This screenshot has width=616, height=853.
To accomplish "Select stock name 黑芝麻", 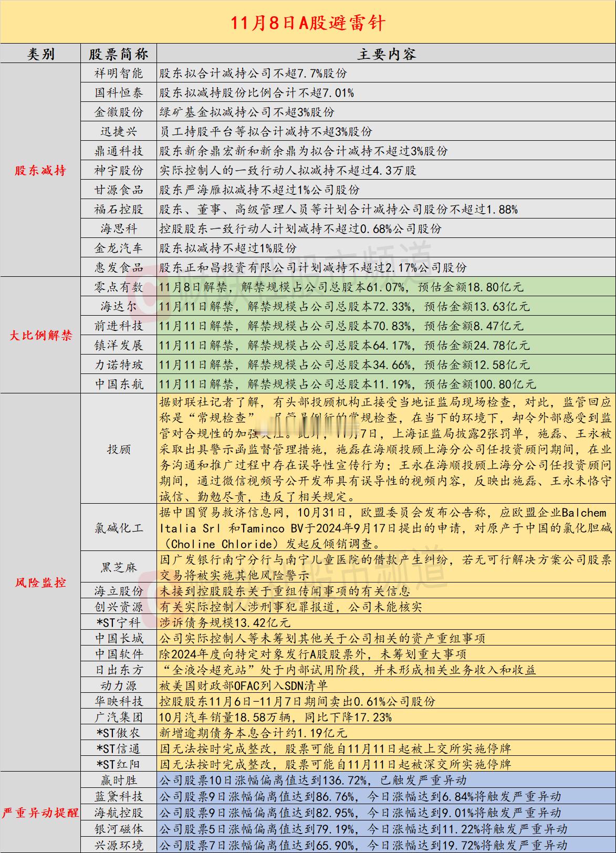I will pos(119,567).
